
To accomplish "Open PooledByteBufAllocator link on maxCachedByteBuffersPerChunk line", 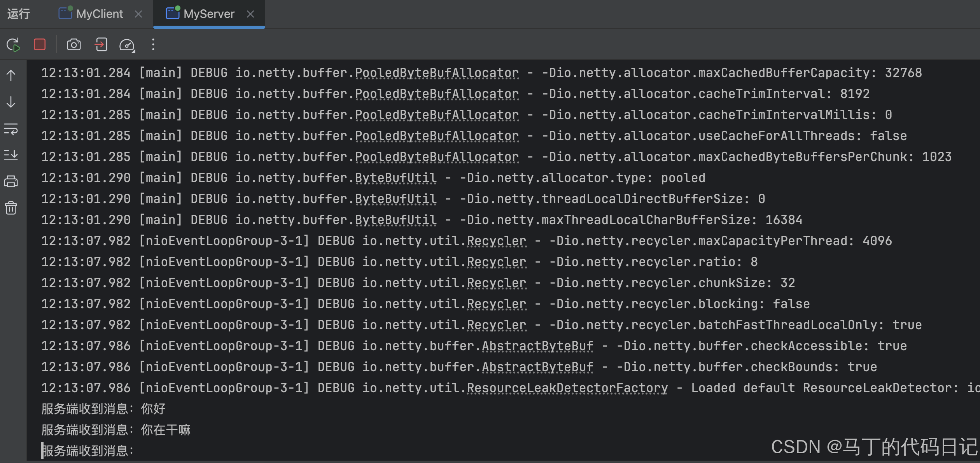I will tap(437, 157).
